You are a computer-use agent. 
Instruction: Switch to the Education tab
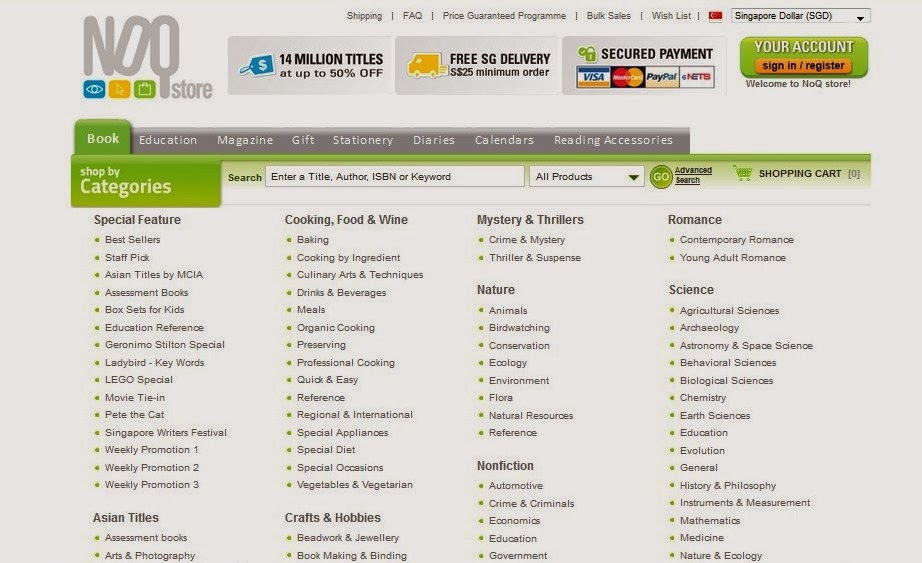tap(168, 140)
